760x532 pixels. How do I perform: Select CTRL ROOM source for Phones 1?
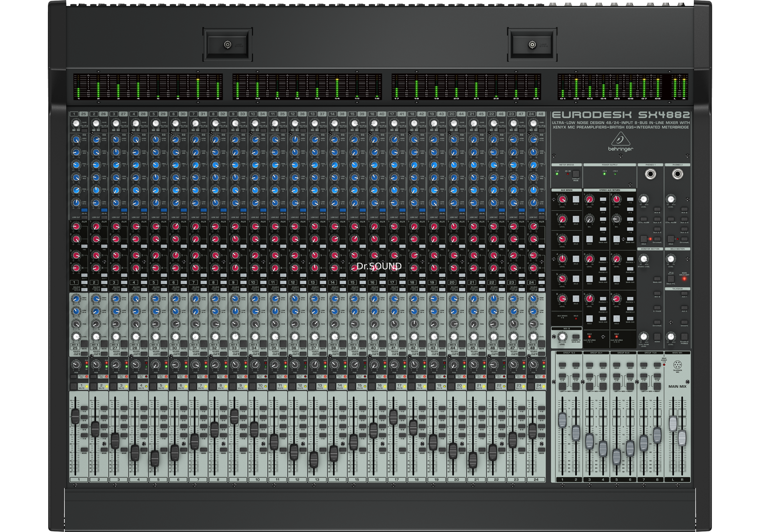[x=643, y=219]
